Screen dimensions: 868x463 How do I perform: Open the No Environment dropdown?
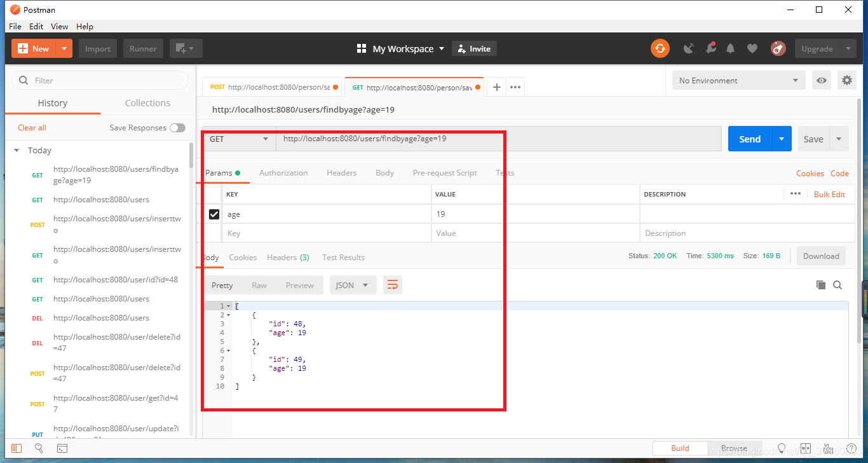click(x=739, y=81)
